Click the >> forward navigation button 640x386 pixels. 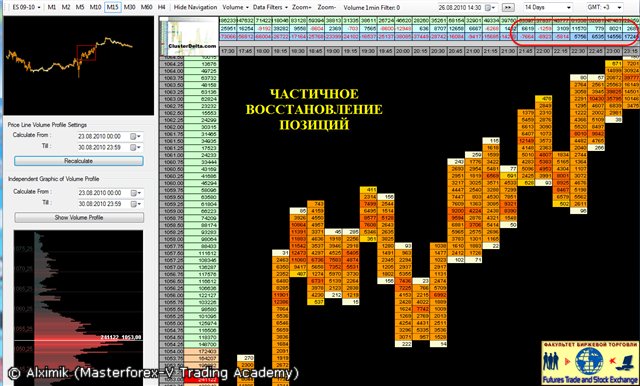pos(508,7)
